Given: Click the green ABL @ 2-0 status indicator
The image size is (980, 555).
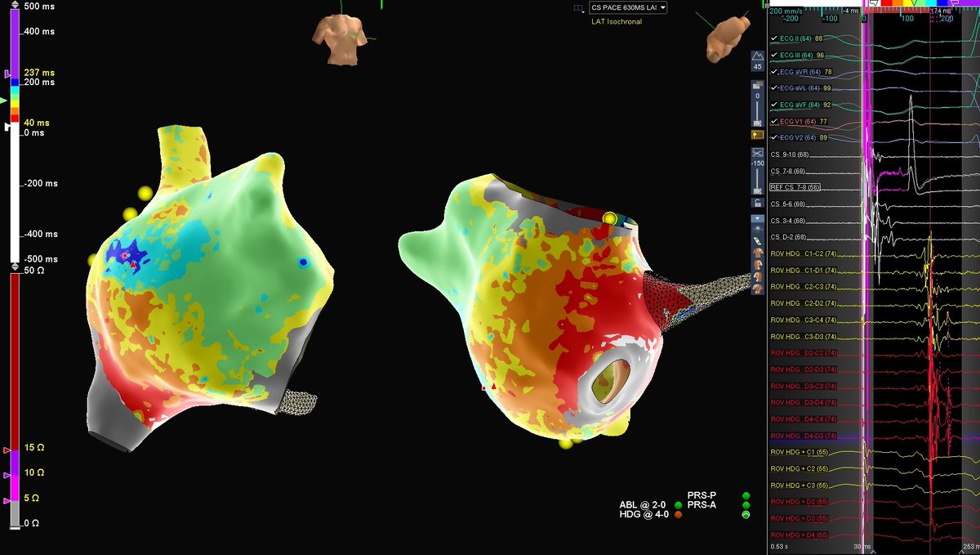Looking at the screenshot, I should [x=679, y=505].
